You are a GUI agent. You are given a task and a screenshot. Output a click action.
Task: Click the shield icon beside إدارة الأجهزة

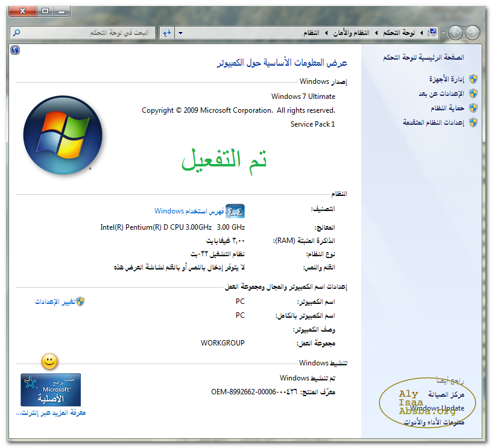click(x=473, y=79)
